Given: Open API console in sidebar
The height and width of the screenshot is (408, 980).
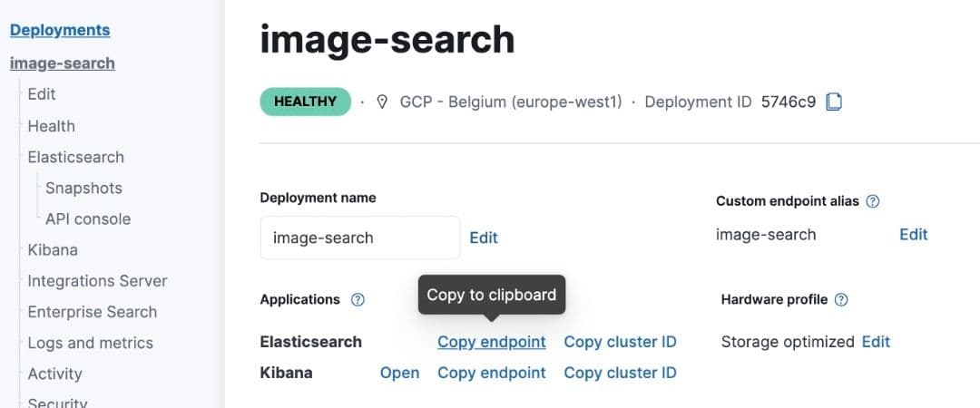Looking at the screenshot, I should click(x=88, y=219).
